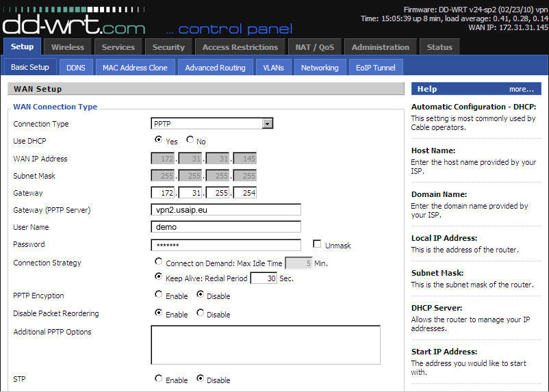Open the NAT / QoS tab
Viewport: 549px width, 392px height.
315,47
